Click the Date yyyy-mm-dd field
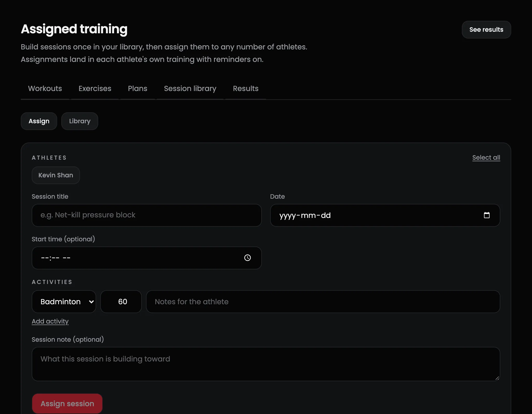The width and height of the screenshot is (532, 414). point(385,215)
